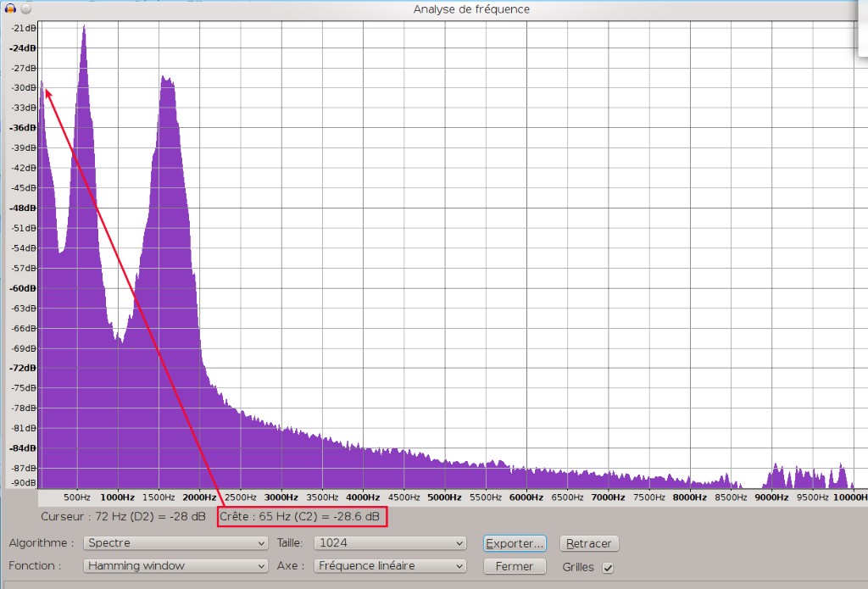Click the 2500Hz label on frequency axis
Screen dimensions: 868x589
coord(240,497)
